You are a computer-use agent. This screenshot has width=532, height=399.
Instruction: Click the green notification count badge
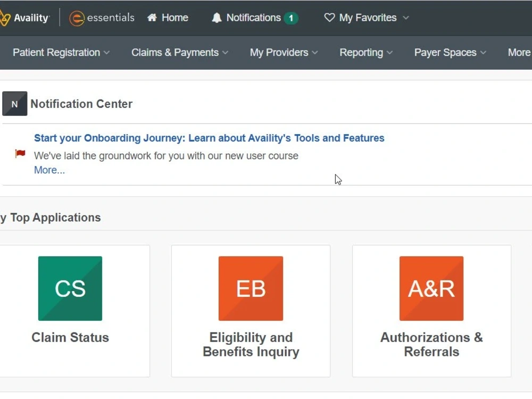click(291, 18)
